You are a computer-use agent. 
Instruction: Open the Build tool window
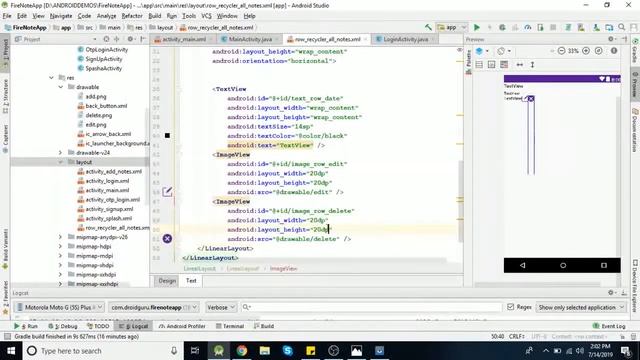click(264, 326)
